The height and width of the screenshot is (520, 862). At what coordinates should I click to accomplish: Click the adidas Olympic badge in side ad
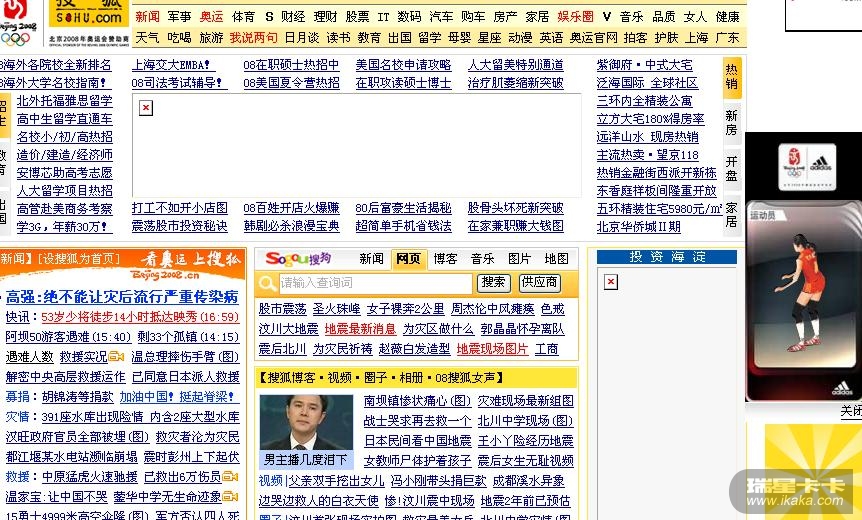point(807,167)
